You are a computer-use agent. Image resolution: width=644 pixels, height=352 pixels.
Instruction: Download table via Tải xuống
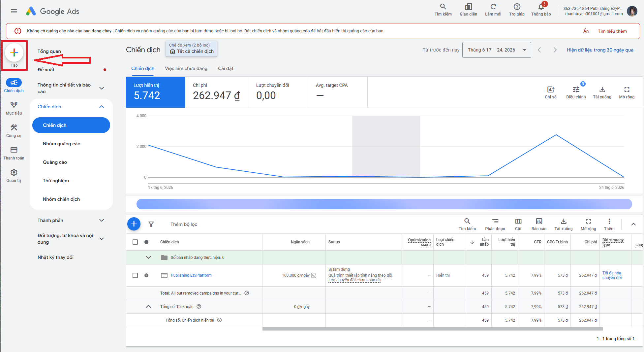564,224
